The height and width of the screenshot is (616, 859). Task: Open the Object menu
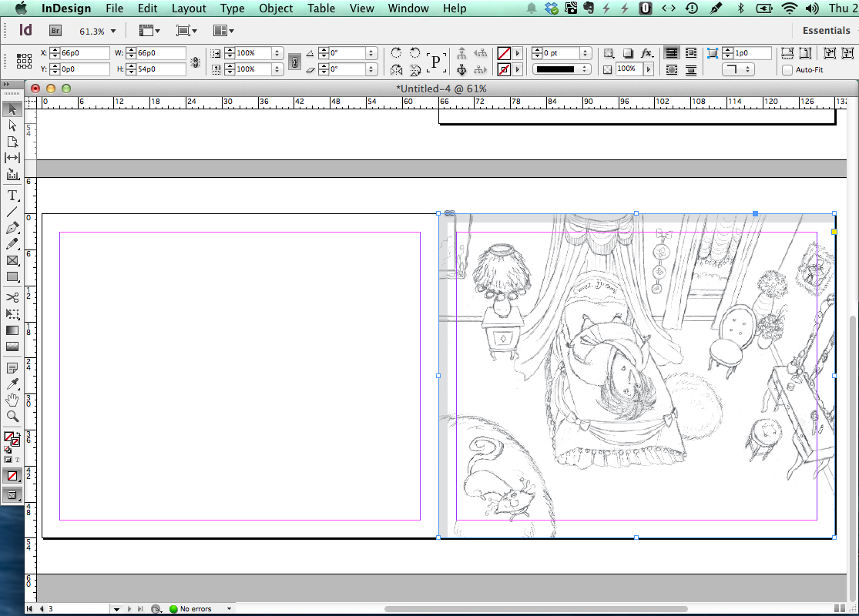tap(276, 8)
